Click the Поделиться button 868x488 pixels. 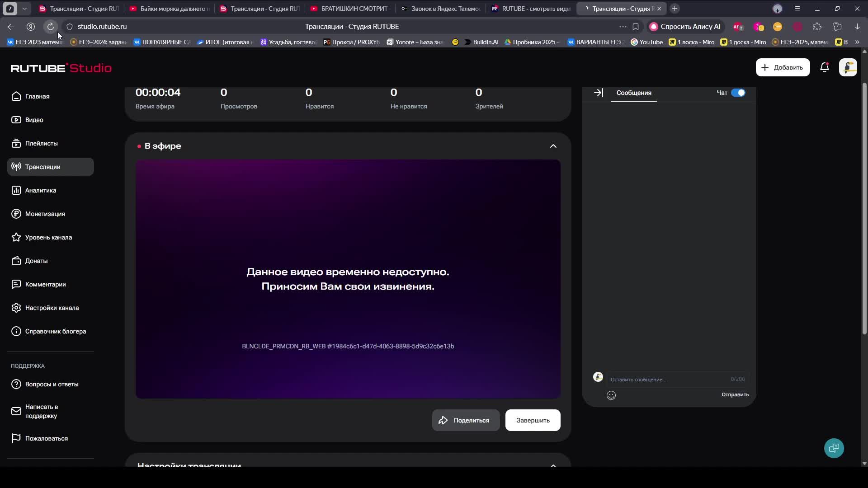click(466, 420)
